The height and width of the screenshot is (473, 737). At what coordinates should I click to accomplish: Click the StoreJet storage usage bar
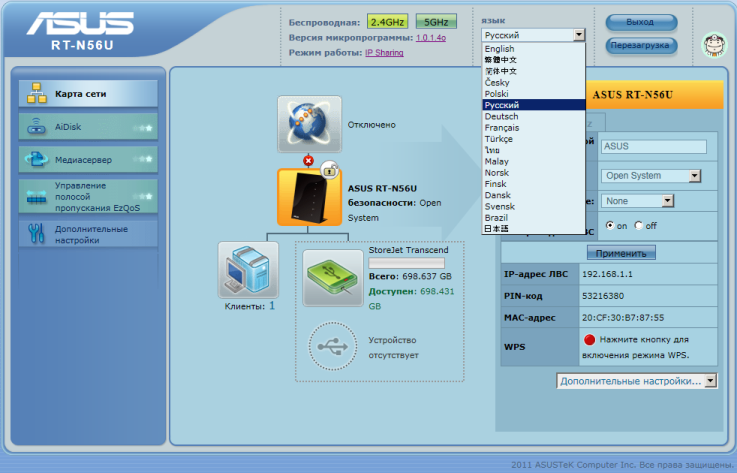pos(407,263)
